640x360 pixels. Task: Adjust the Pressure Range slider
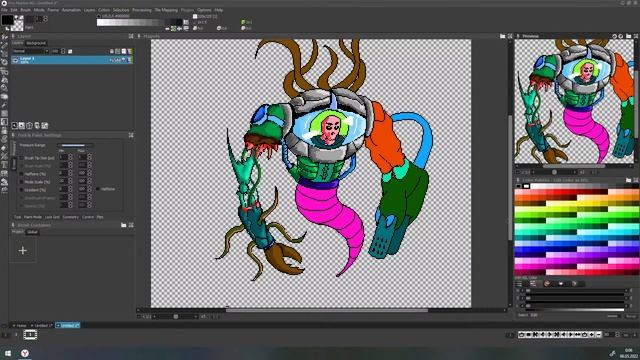75,145
